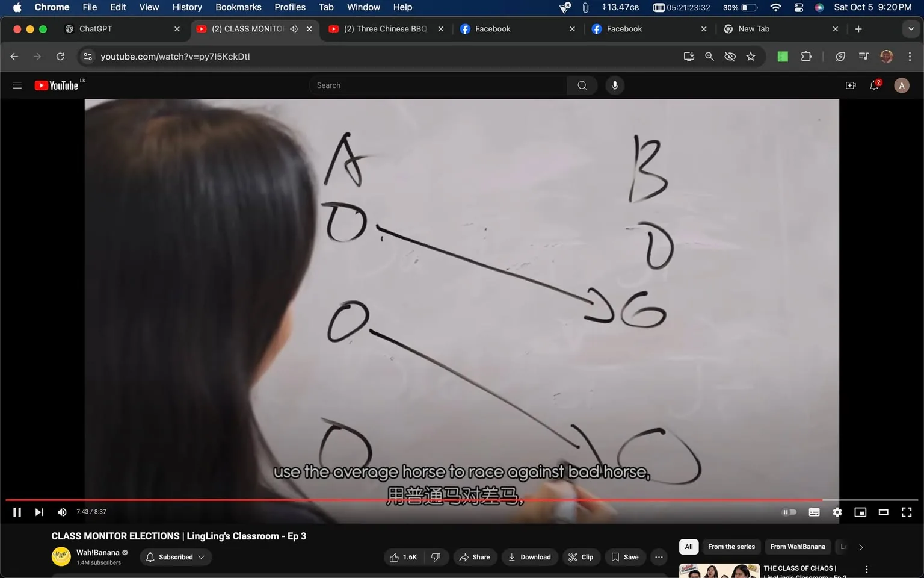The width and height of the screenshot is (924, 578).
Task: Open the Create video icon
Action: (x=850, y=85)
